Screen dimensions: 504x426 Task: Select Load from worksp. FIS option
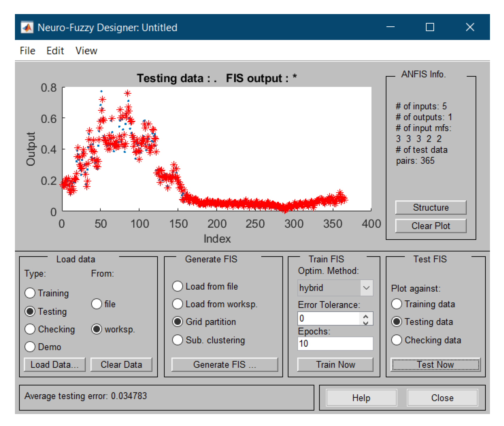[178, 304]
